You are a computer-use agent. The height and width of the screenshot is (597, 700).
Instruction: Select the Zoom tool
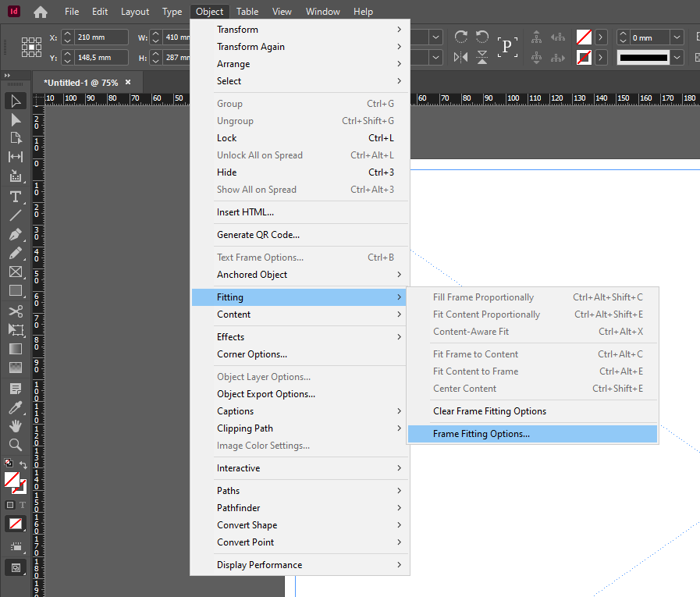pyautogui.click(x=16, y=445)
